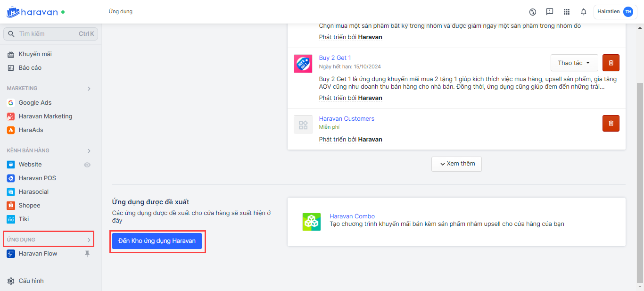644x291 pixels.
Task: Open the Haravan Customers link
Action: (347, 119)
